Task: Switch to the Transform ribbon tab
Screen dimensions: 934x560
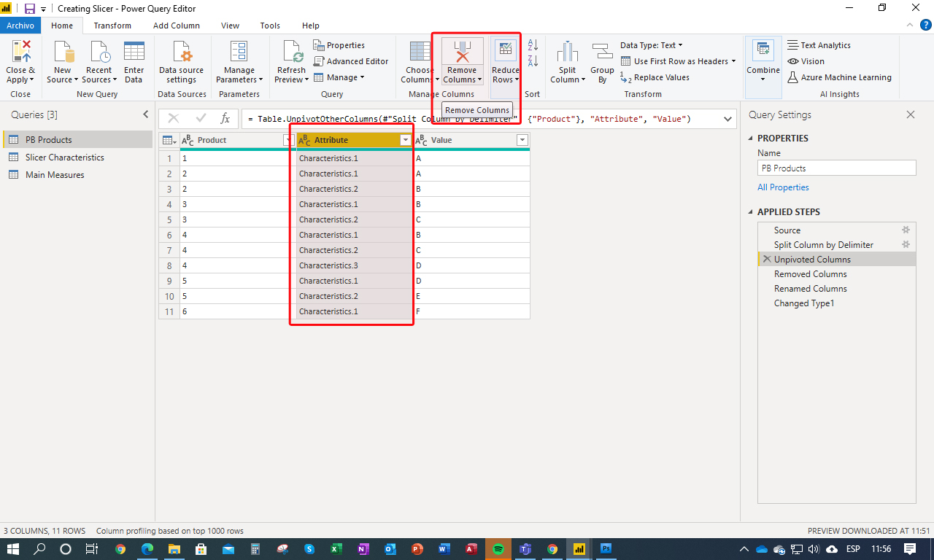Action: 112,26
